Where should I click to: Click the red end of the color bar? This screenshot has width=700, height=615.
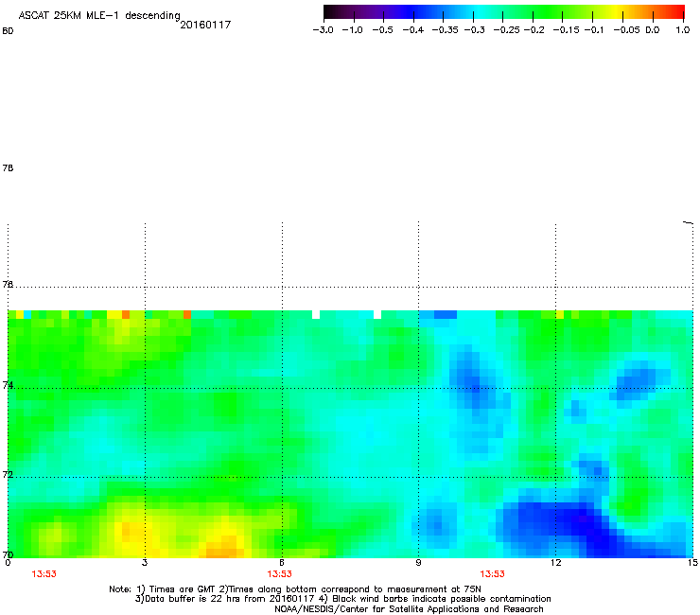click(x=678, y=12)
